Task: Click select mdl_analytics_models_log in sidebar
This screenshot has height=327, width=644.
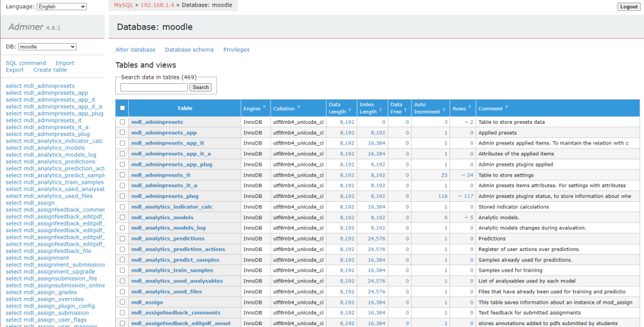Action: pos(51,155)
